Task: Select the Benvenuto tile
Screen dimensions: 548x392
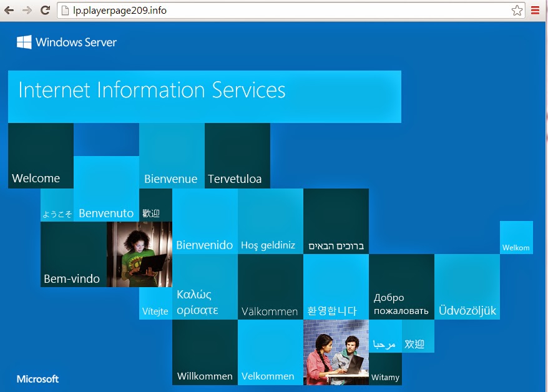Action: 106,189
